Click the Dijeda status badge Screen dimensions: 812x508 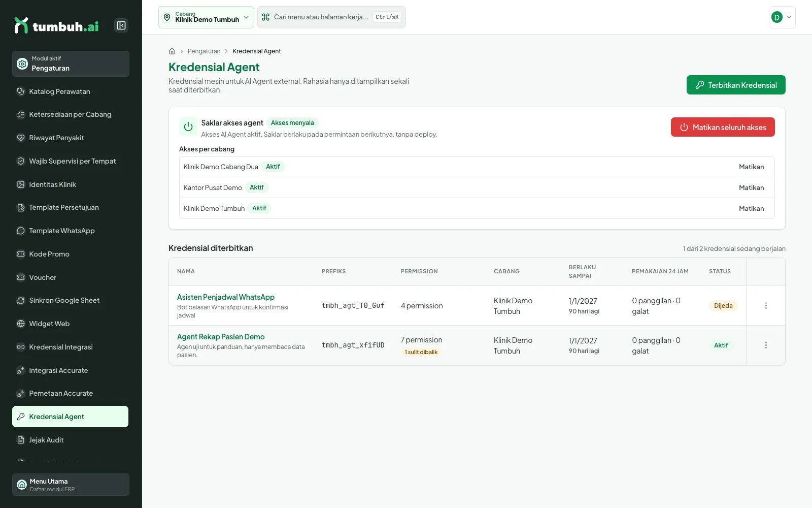click(x=723, y=306)
